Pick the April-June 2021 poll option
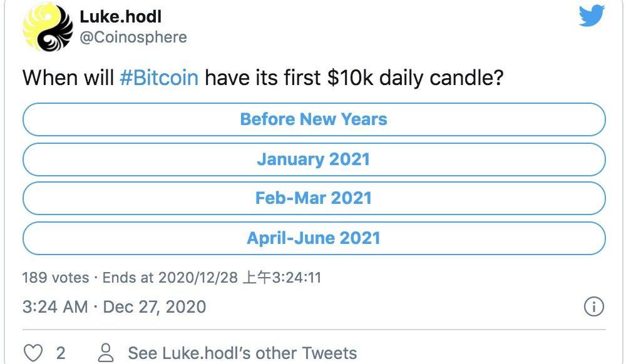 314,238
